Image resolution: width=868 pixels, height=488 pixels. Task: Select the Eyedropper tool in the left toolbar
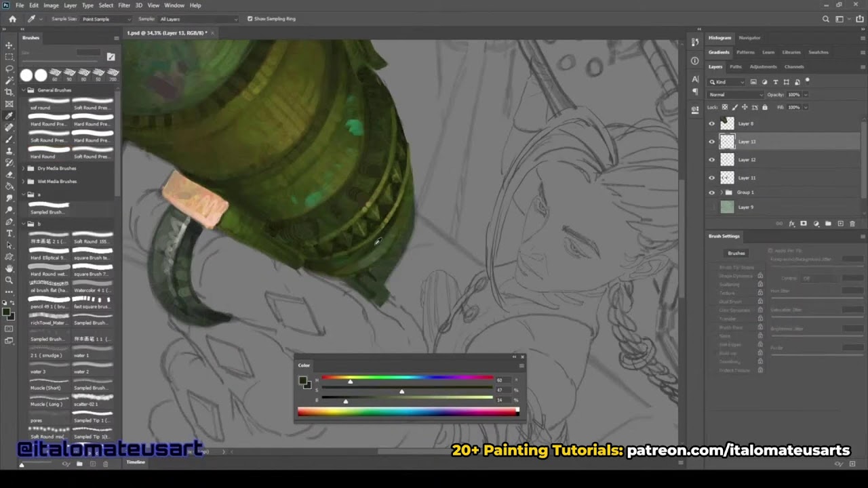click(x=9, y=116)
